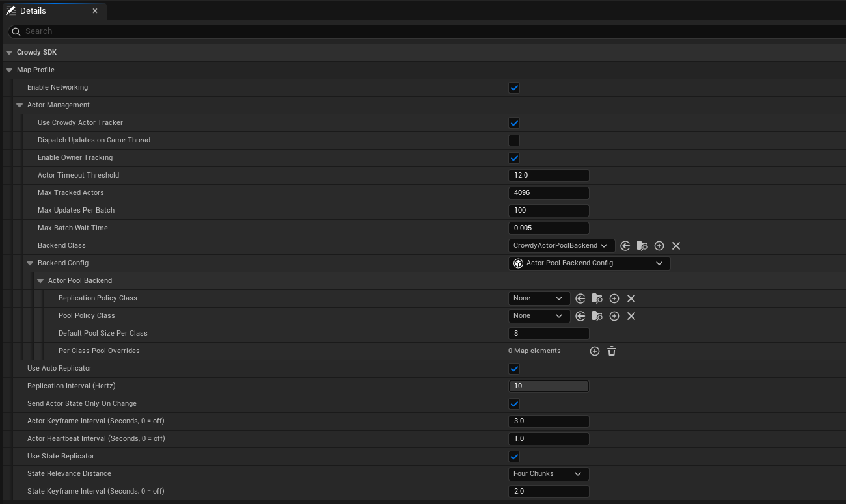Browse to Replication Policy Class asset
This screenshot has height=504, width=846.
click(597, 298)
